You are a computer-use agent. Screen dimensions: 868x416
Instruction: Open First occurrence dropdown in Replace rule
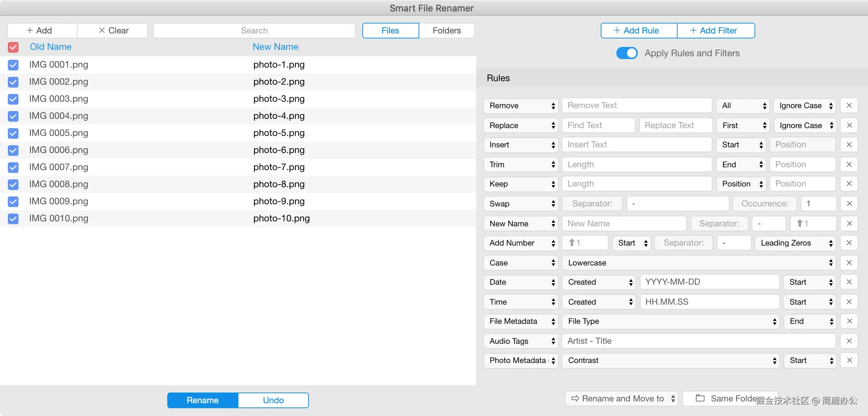pos(743,126)
